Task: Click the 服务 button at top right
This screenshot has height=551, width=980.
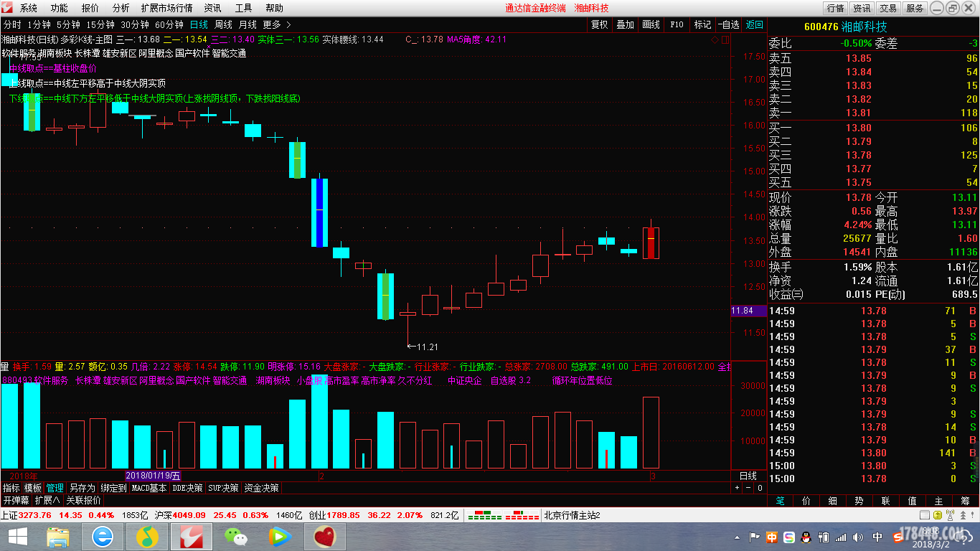Action: coord(915,8)
